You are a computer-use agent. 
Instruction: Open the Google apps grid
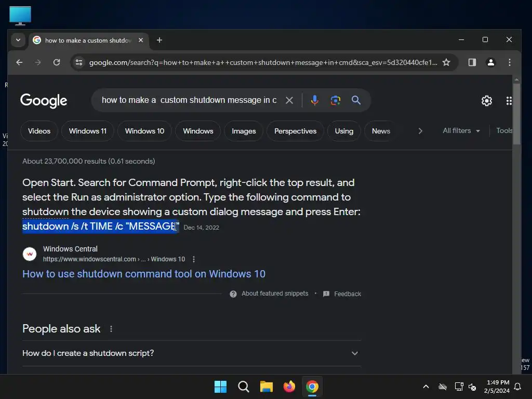click(x=509, y=101)
